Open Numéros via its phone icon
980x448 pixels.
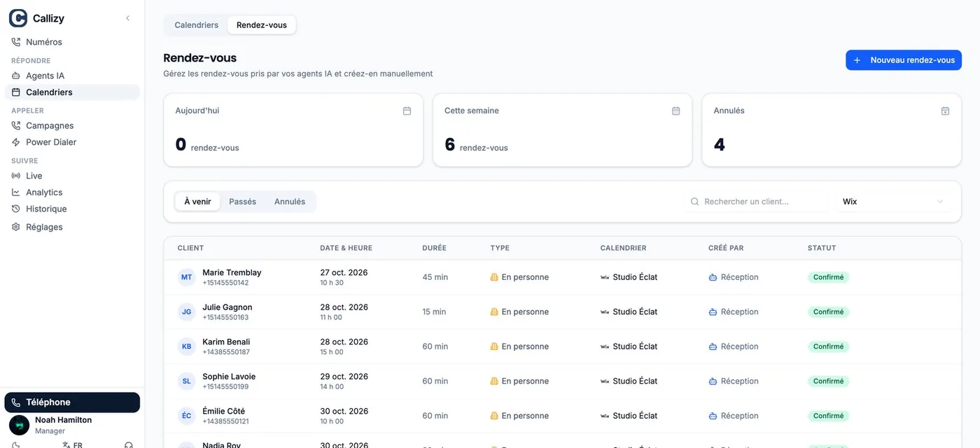coord(16,42)
